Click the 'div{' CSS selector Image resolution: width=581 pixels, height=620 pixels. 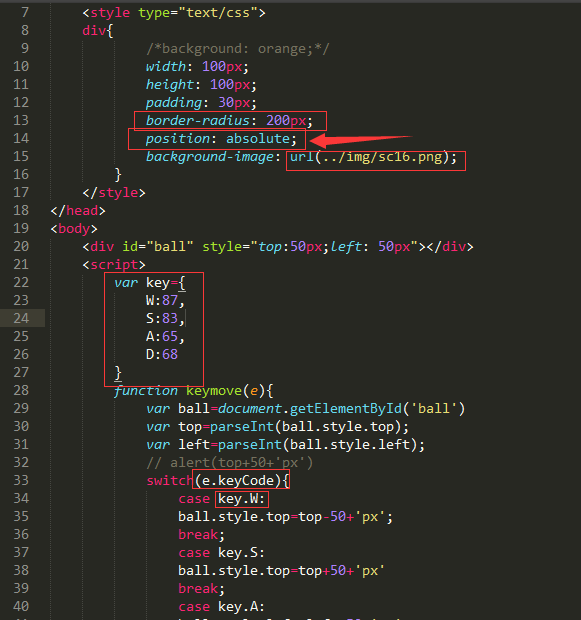(98, 31)
